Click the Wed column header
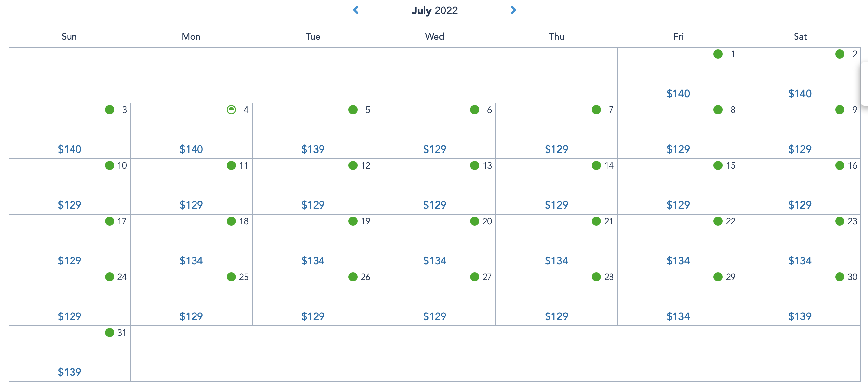 [435, 36]
